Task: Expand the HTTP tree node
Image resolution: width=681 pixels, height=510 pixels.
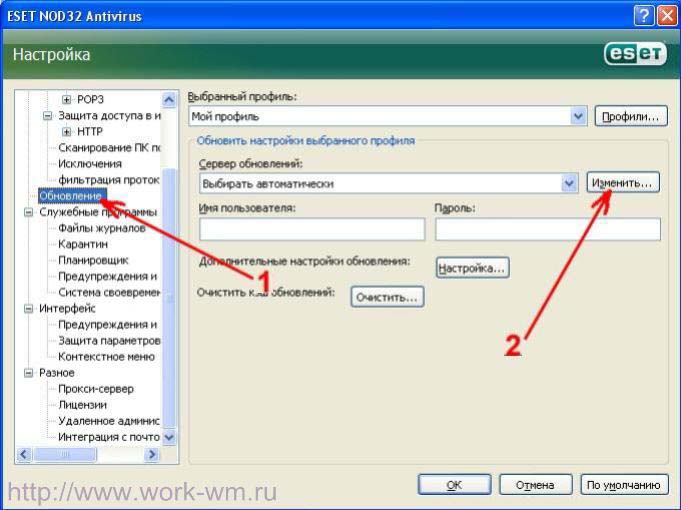Action: [66, 132]
